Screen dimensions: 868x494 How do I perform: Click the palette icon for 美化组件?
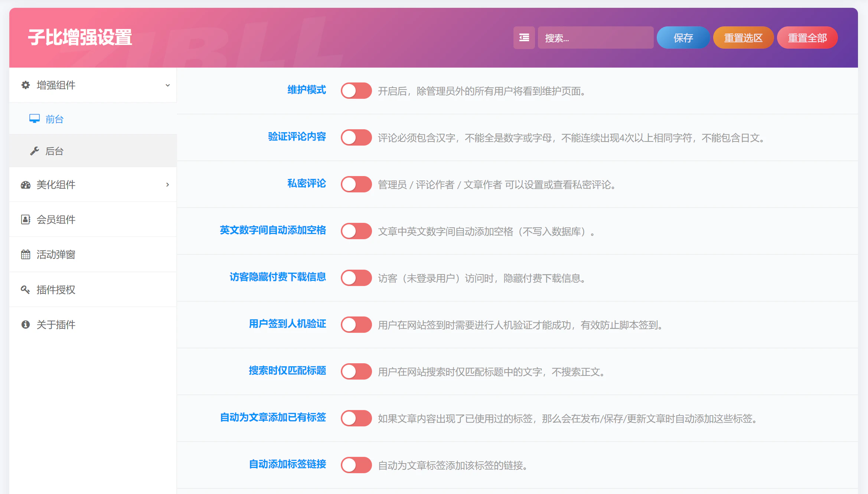pos(25,185)
